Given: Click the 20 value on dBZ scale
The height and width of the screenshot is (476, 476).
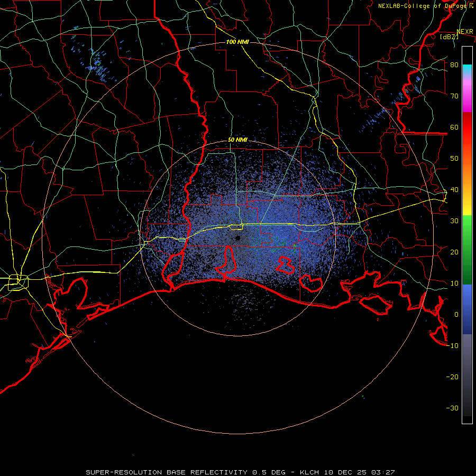Looking at the screenshot, I should point(454,252).
